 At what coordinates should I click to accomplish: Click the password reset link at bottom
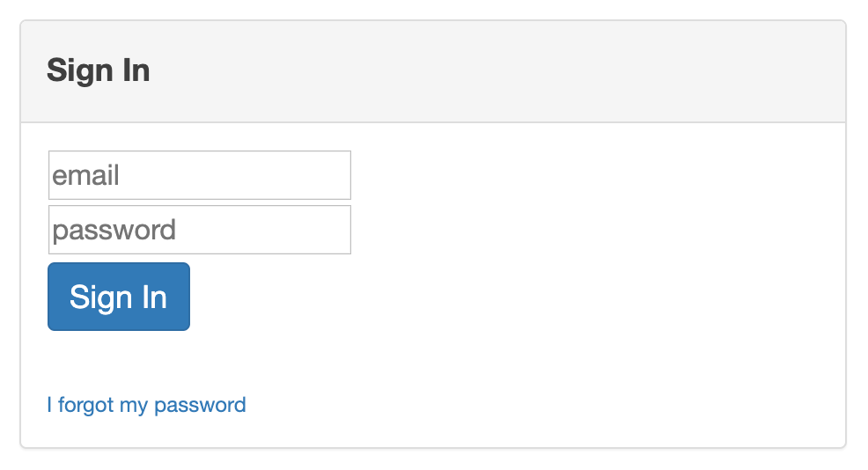pyautogui.click(x=146, y=405)
